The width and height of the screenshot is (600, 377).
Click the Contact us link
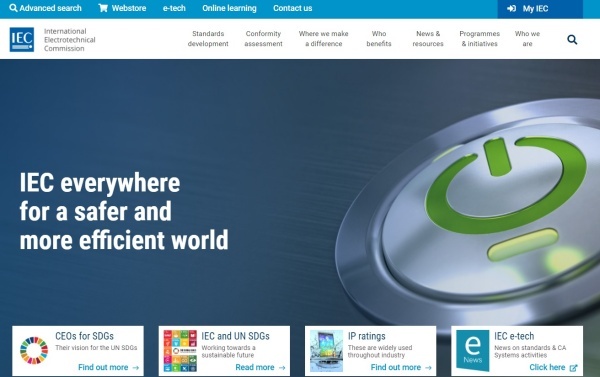293,8
